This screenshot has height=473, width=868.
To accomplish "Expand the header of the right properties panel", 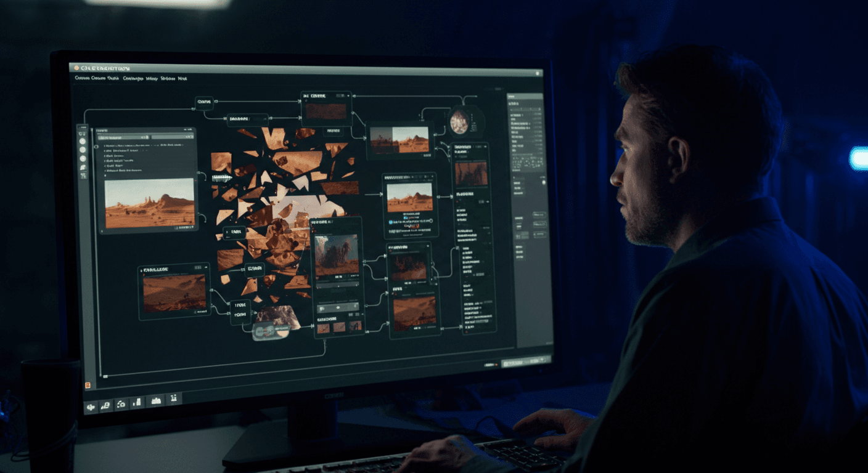I will (525, 96).
